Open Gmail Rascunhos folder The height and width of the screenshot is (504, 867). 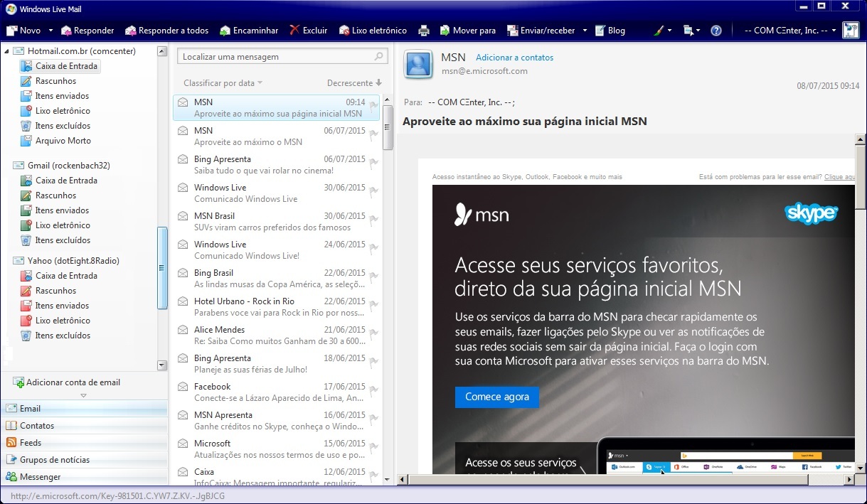[x=48, y=195]
